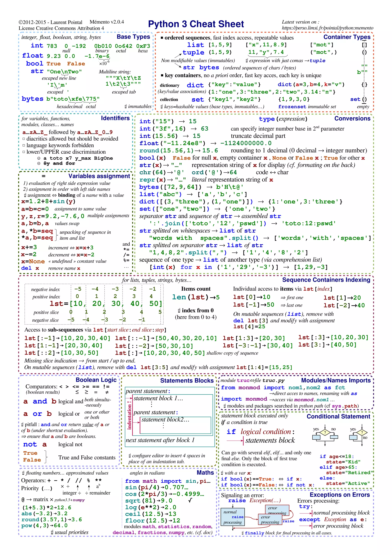Click the light blue box under the 'no' branch in the left flowchart
The height and width of the screenshot is (555, 392).
point(334,437)
